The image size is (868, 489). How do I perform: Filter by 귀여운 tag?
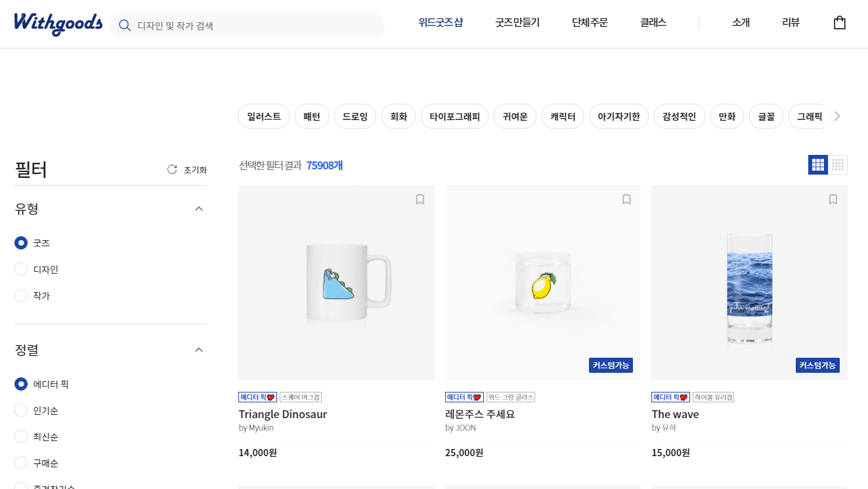pyautogui.click(x=515, y=116)
